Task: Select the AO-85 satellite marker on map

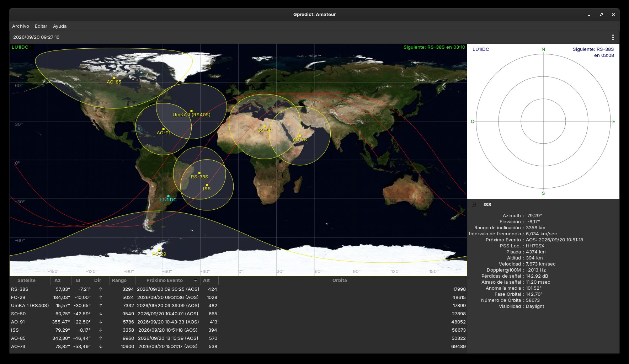Action: tap(114, 78)
